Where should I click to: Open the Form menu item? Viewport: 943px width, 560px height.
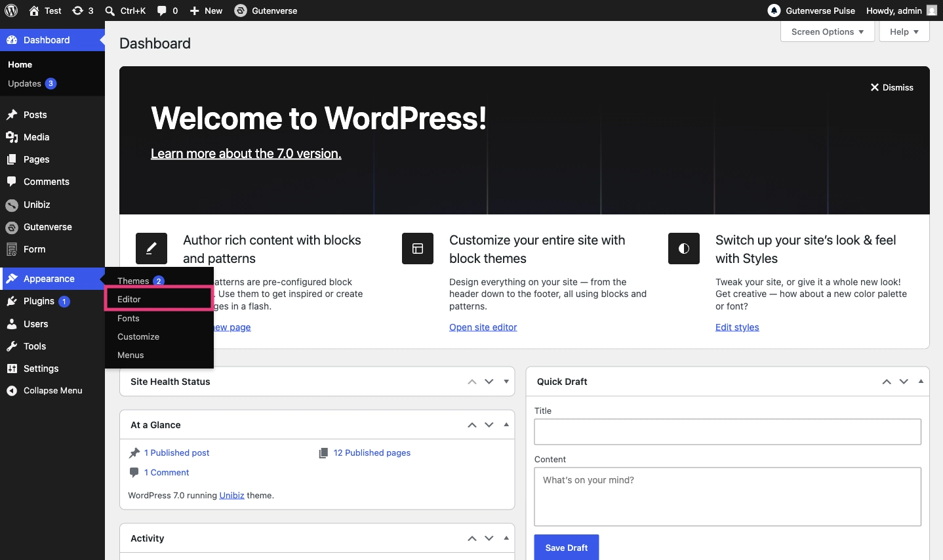pos(52,249)
